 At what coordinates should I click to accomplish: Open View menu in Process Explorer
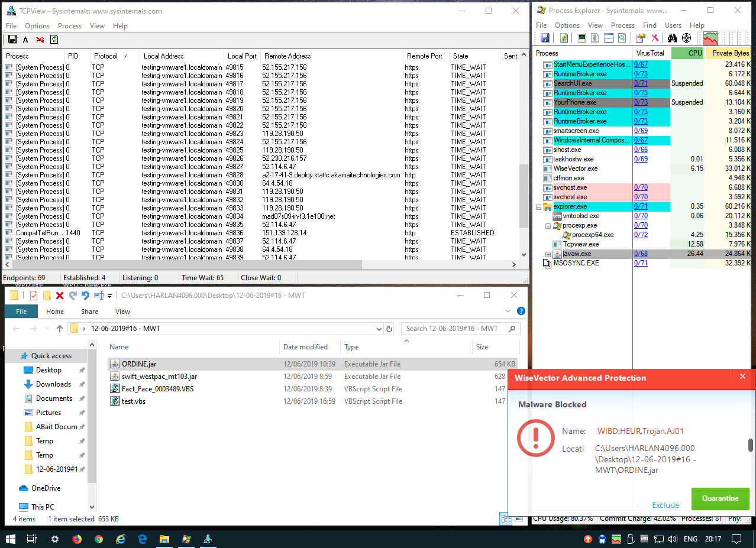(x=595, y=25)
